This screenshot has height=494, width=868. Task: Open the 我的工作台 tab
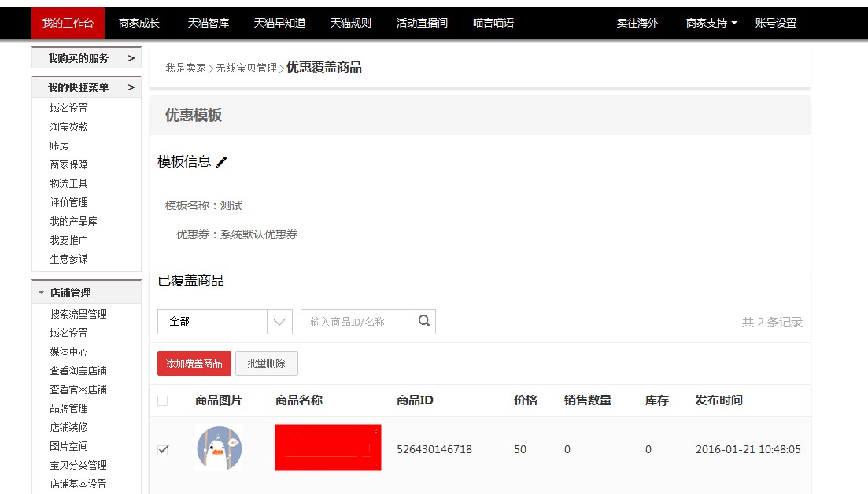(x=68, y=24)
